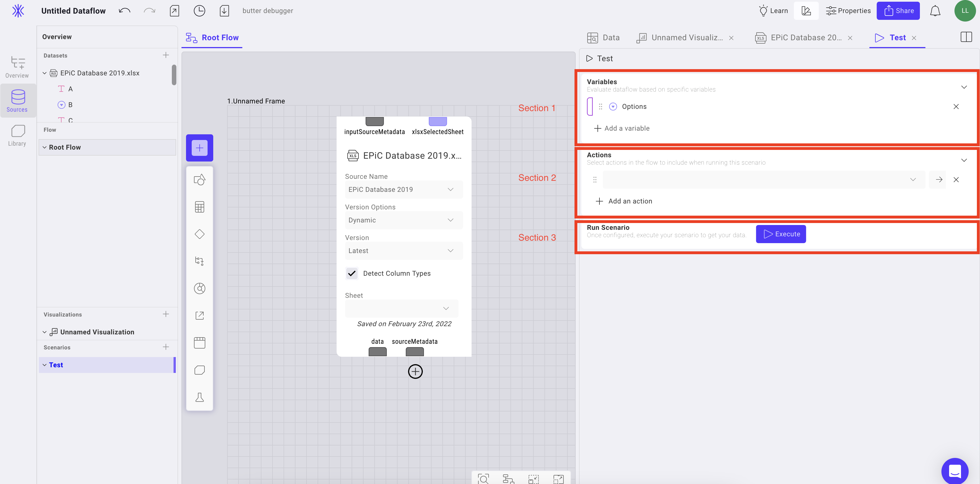Undo the last action

coord(124,11)
